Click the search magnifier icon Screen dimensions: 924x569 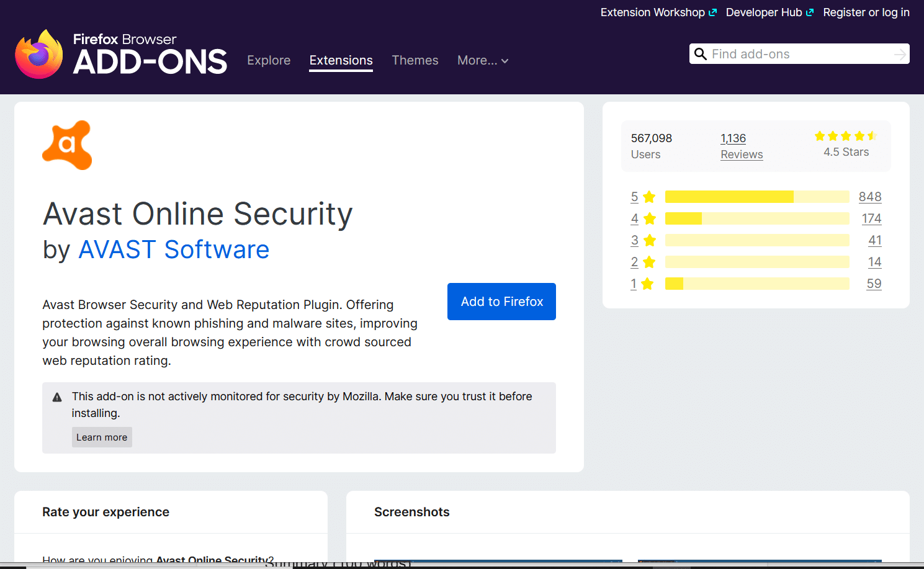pos(701,54)
